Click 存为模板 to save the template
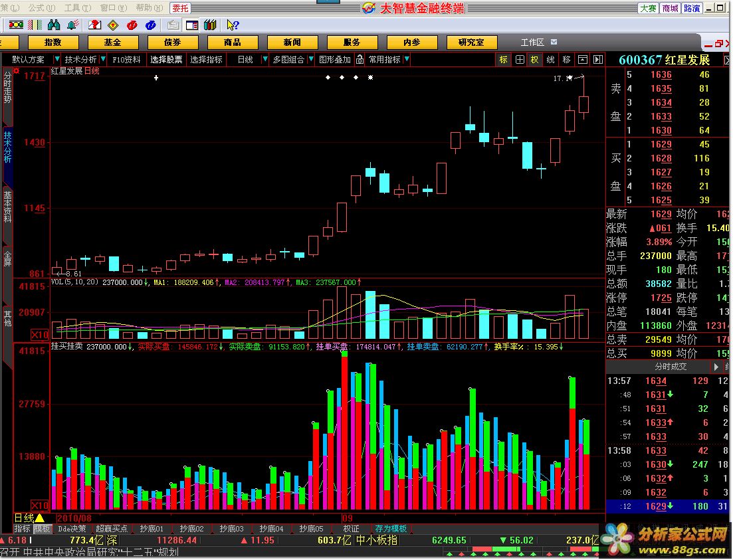 [x=391, y=529]
